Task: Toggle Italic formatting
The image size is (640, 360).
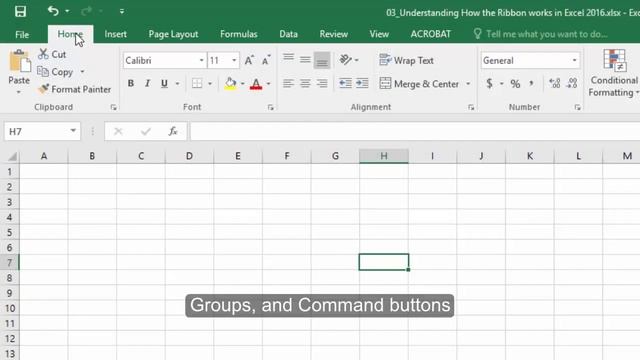Action: [147, 84]
